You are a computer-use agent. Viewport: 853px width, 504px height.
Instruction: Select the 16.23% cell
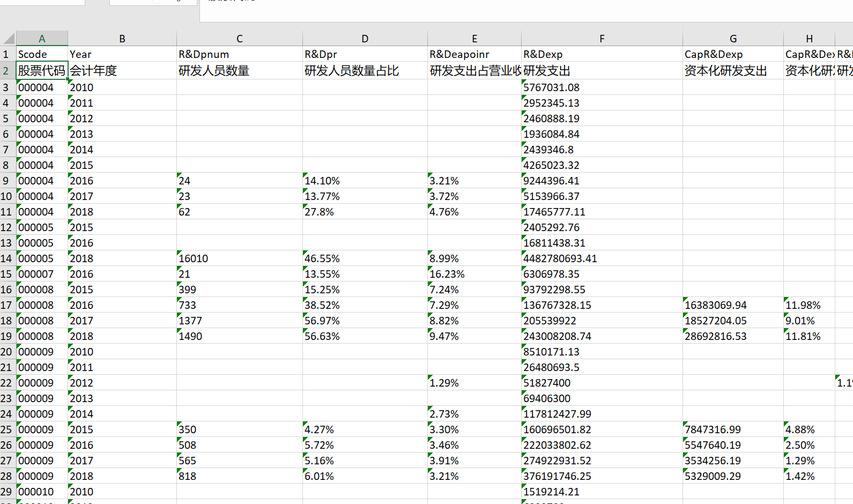[x=474, y=274]
